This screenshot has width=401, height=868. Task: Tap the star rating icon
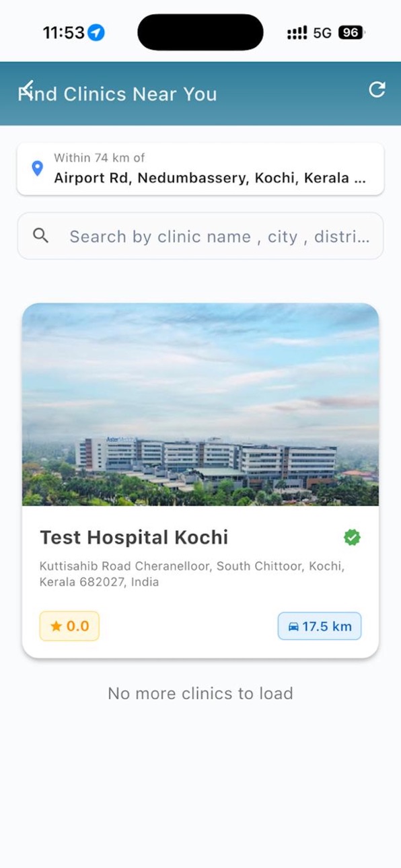(x=56, y=626)
